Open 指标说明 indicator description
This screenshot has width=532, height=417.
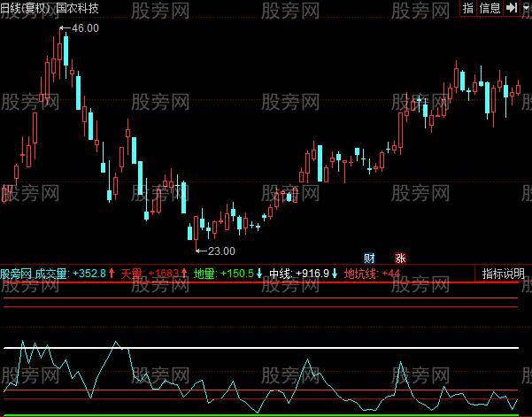(x=504, y=274)
